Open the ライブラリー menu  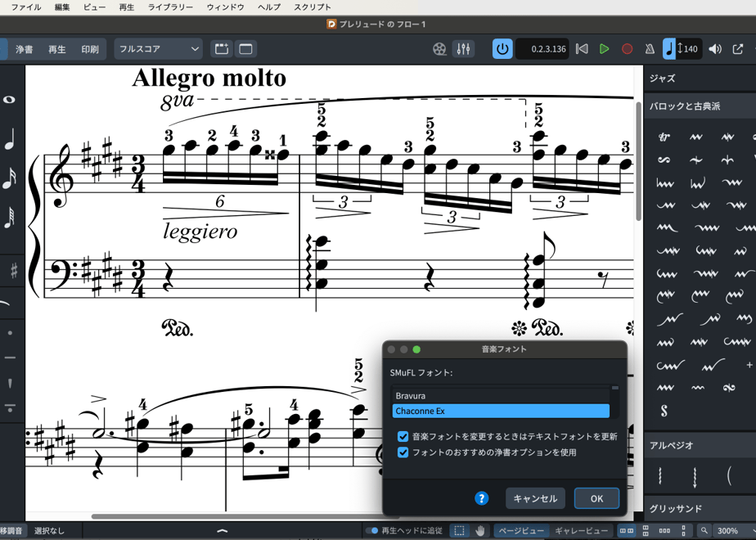click(170, 7)
